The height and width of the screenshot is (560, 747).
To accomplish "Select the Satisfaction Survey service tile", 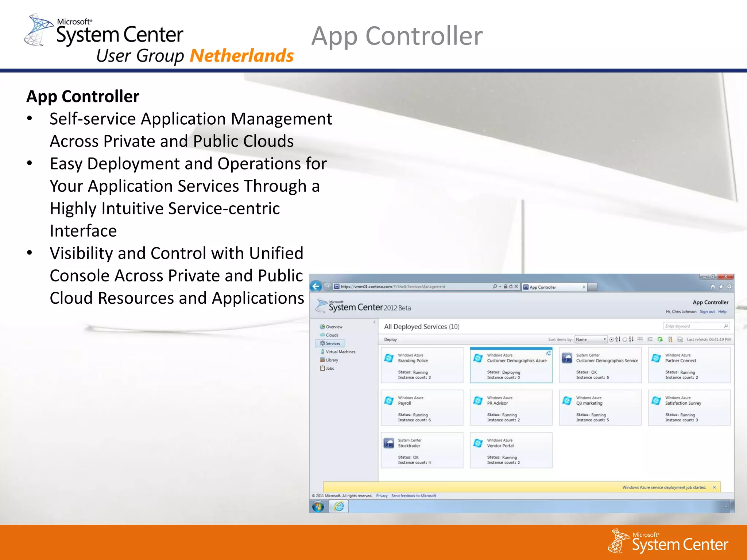I will point(689,408).
